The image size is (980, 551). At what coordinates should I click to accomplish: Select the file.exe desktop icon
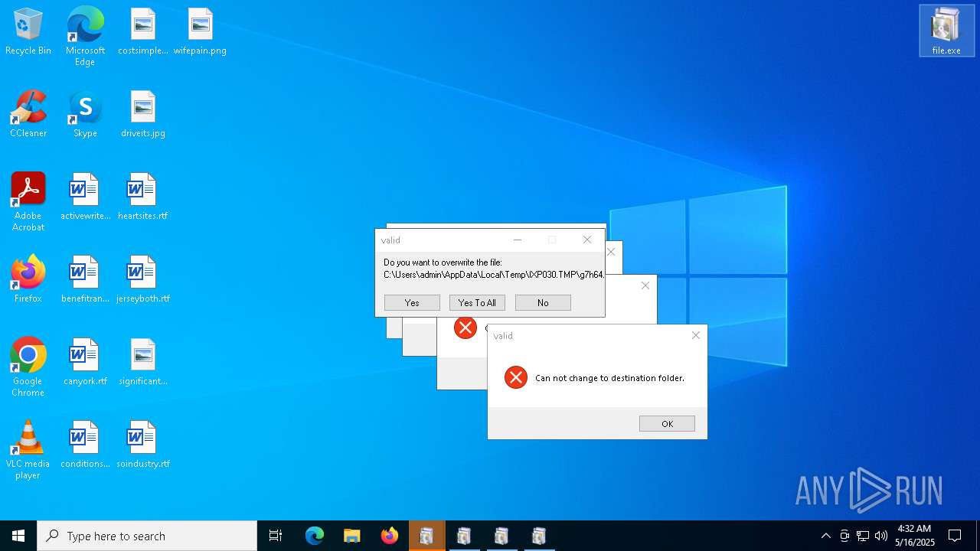[x=946, y=31]
